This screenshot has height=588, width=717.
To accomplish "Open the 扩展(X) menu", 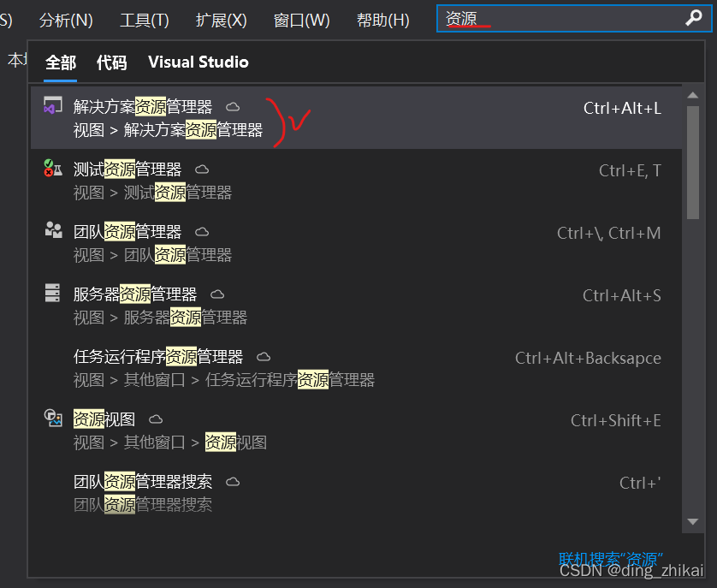I will 222,21.
